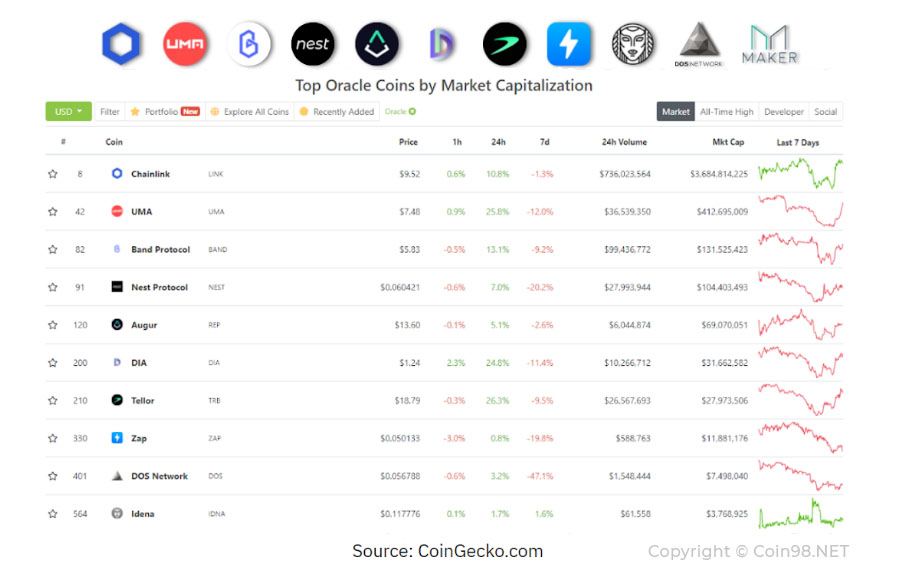Switch to the All-Time High tab
The image size is (907, 576).
[x=727, y=112]
